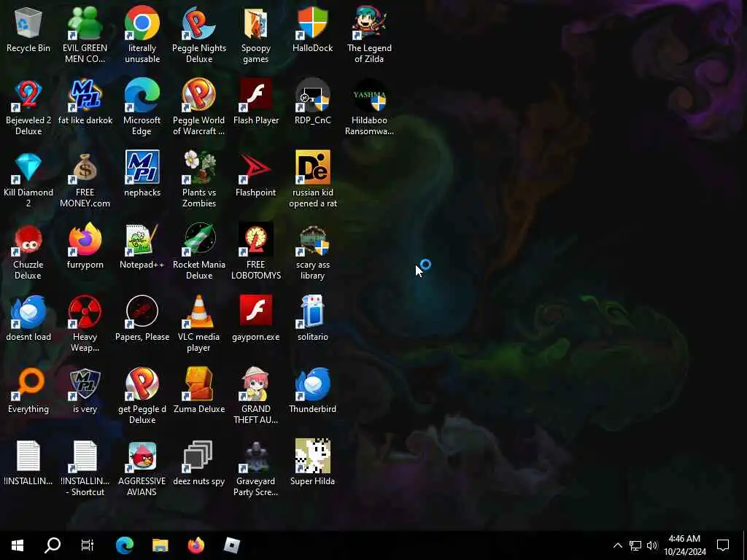Open the Recycle Bin desktop icon
Screen dimensions: 747x560
pyautogui.click(x=28, y=29)
